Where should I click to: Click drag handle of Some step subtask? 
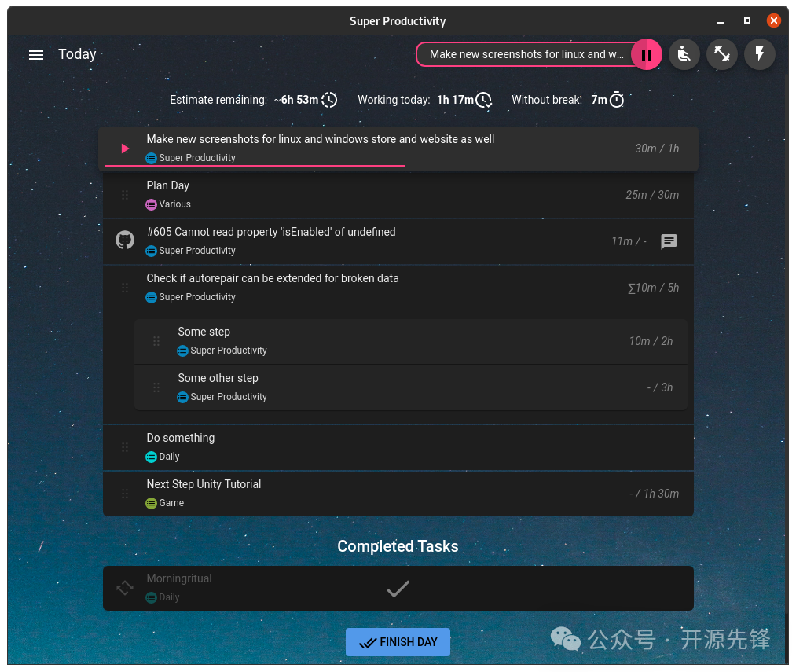156,341
